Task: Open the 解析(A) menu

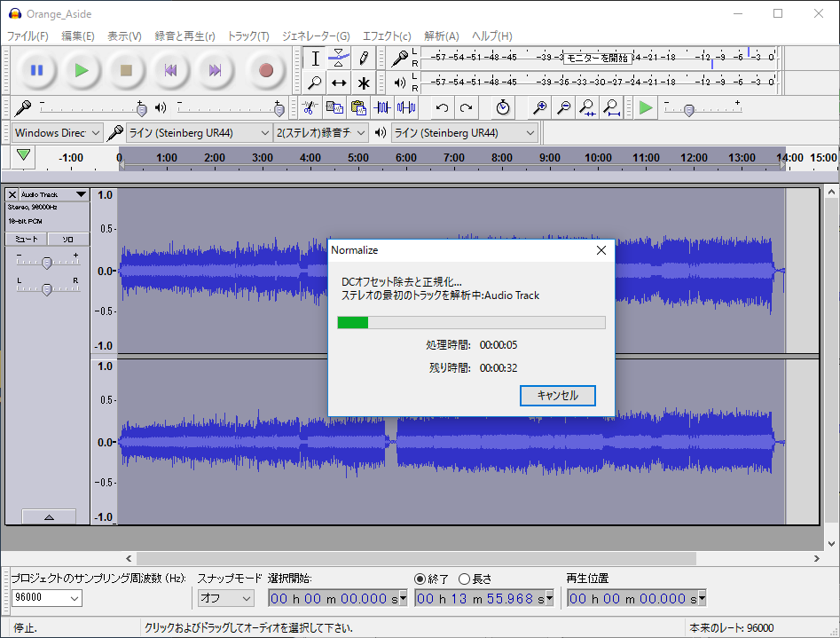Action: tap(442, 35)
